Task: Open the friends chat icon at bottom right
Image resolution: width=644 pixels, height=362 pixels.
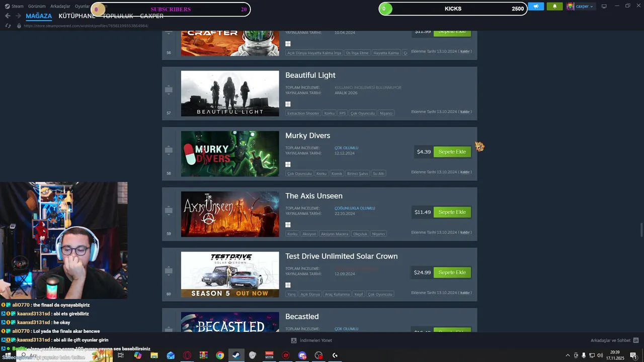Action: click(636, 340)
